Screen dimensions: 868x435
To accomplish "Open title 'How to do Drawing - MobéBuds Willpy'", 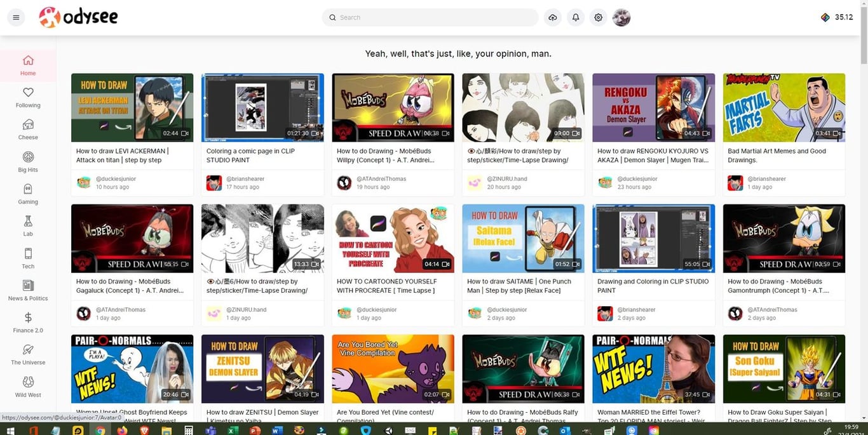I will coord(385,156).
